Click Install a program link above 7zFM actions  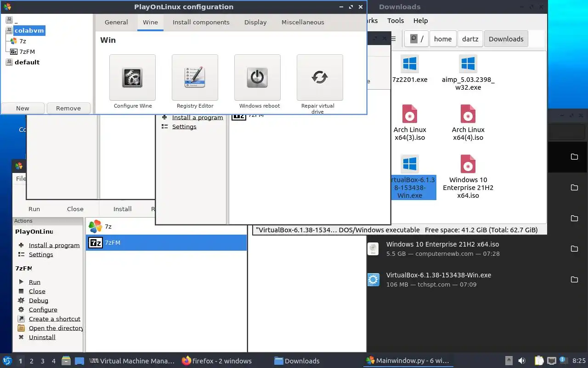54,245
